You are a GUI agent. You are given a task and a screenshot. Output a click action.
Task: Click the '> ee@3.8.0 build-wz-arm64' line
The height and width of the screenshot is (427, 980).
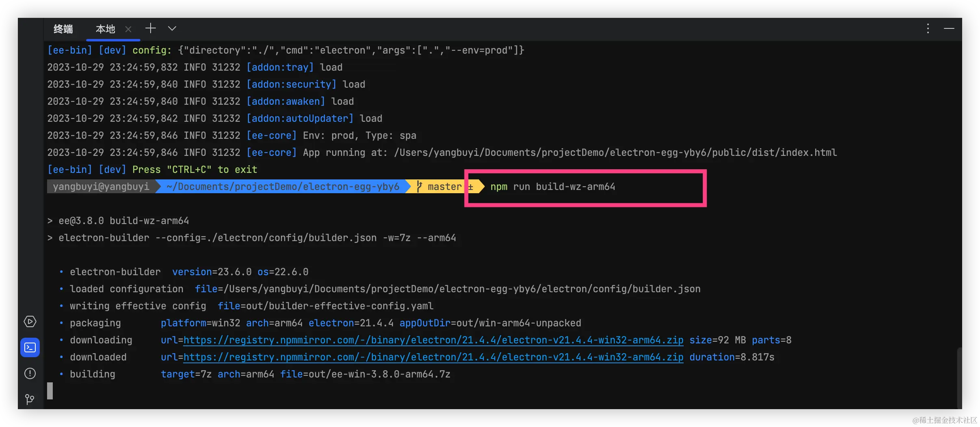tap(118, 221)
